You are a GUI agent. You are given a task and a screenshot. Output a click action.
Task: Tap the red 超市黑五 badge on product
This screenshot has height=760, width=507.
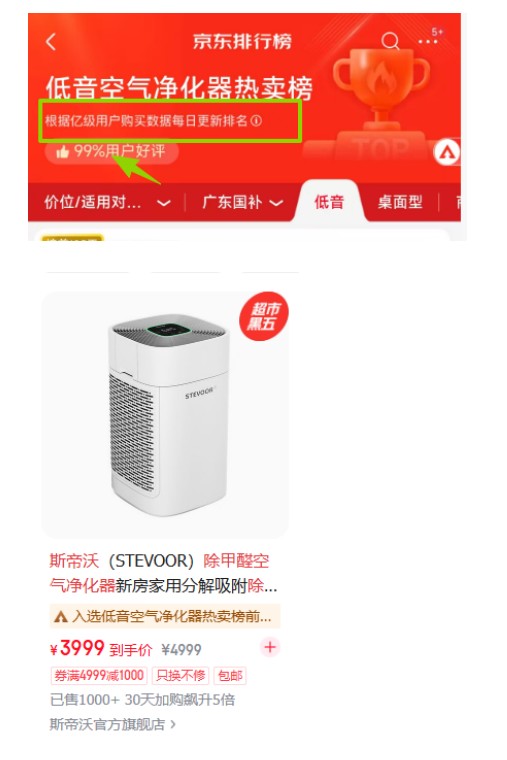[264, 316]
